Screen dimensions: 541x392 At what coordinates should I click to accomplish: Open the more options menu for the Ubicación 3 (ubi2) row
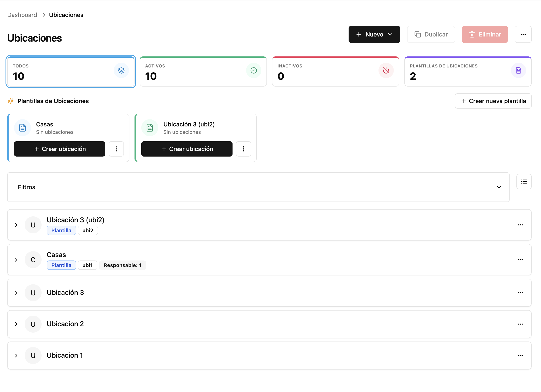tap(520, 225)
